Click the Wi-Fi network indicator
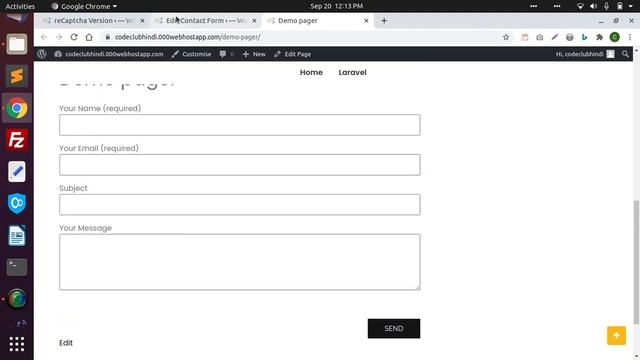 click(x=580, y=6)
